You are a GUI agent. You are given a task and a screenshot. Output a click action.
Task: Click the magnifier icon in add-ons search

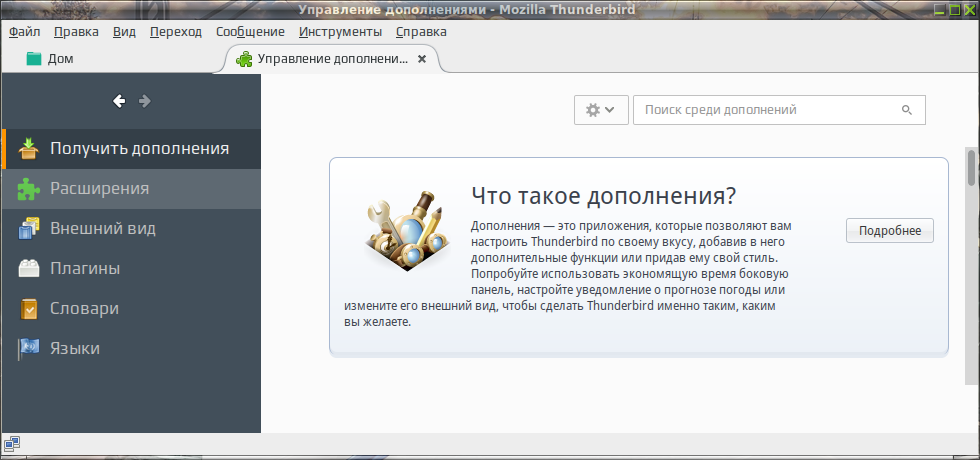tap(907, 110)
